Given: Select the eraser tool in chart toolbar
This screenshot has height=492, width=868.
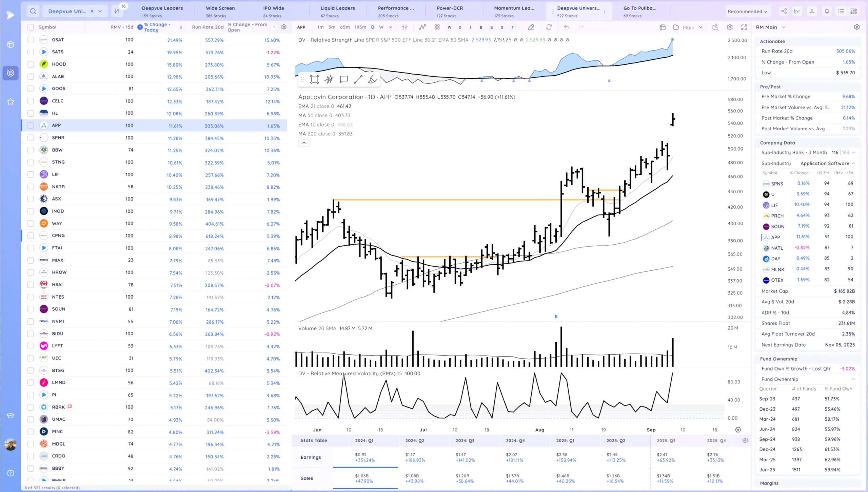Looking at the screenshot, I should coord(531,27).
